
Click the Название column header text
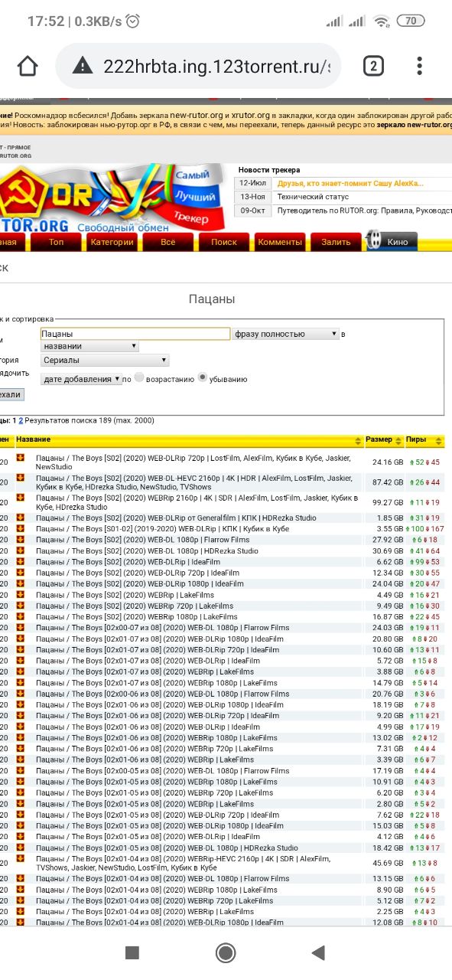click(x=34, y=439)
